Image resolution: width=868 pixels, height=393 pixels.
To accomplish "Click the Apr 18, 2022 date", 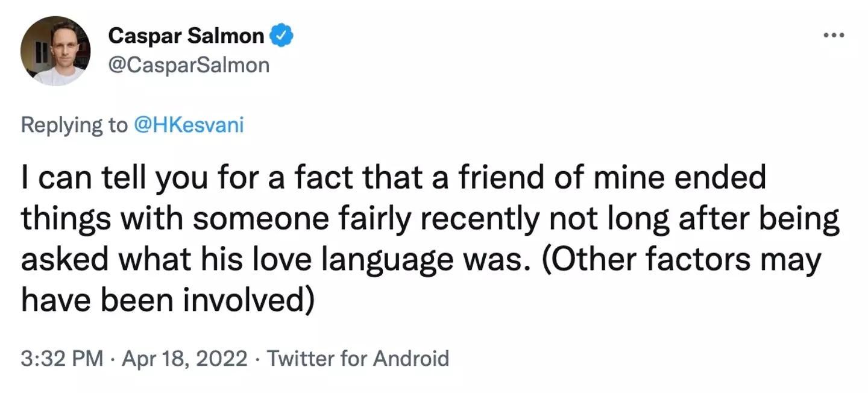I will 184,359.
